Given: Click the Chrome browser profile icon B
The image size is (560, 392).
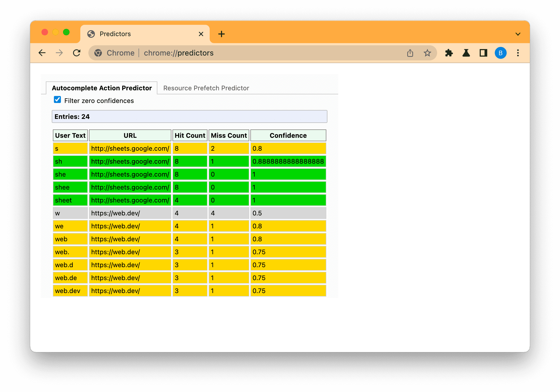Looking at the screenshot, I should click(x=500, y=53).
